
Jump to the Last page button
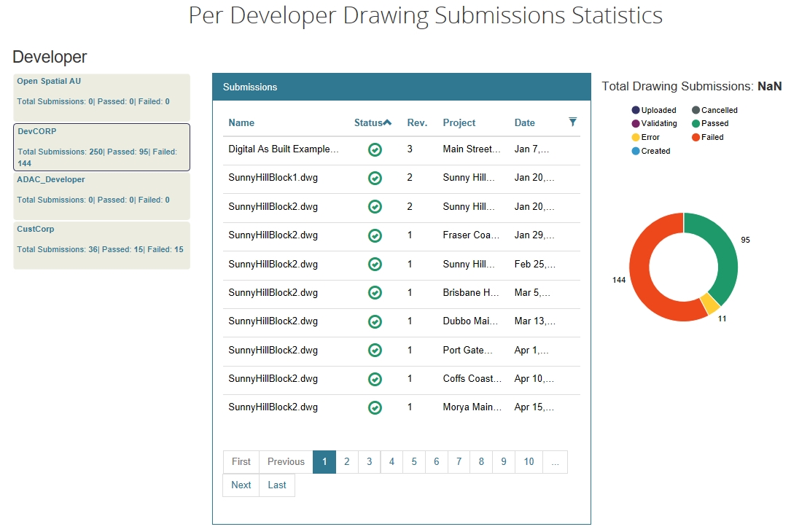coord(277,485)
